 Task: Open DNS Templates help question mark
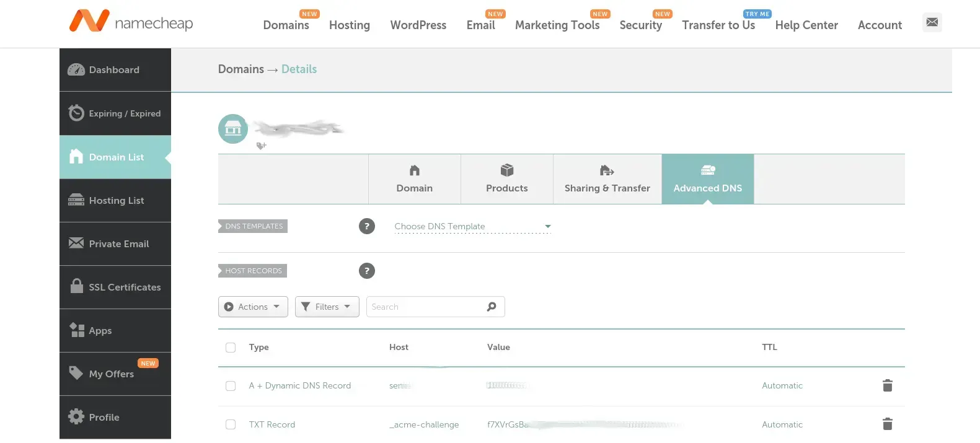tap(367, 226)
